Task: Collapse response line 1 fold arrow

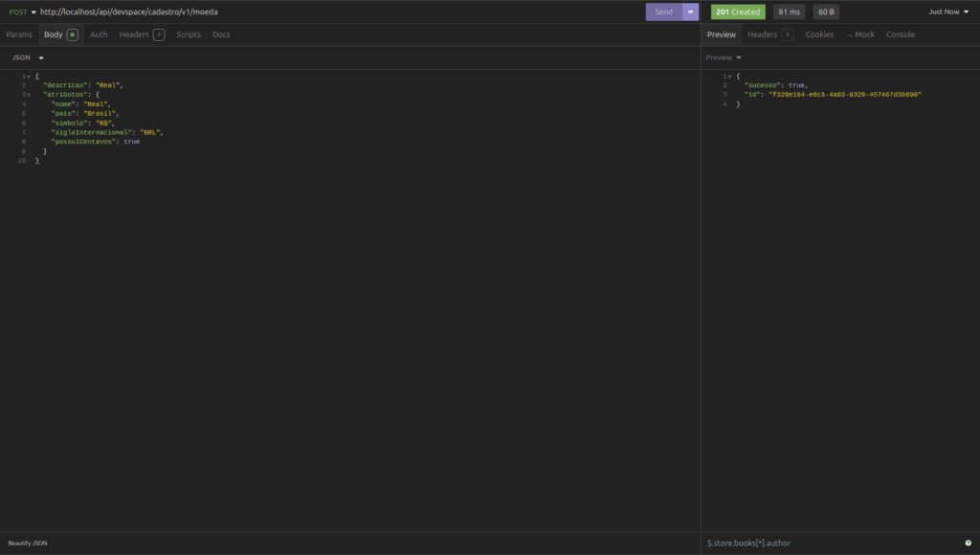Action: pos(729,77)
